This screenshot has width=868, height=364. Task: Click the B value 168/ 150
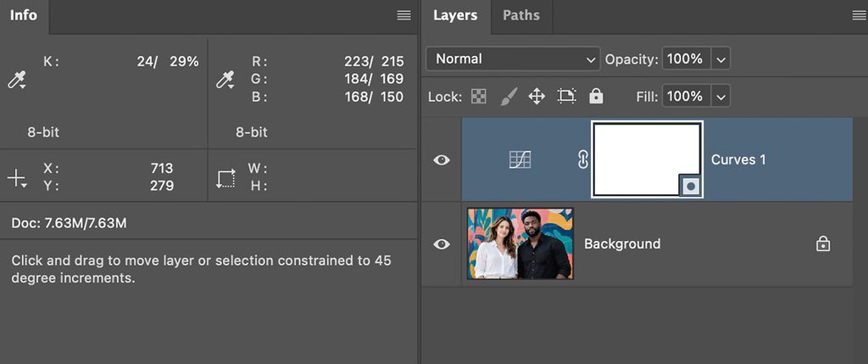pyautogui.click(x=374, y=97)
